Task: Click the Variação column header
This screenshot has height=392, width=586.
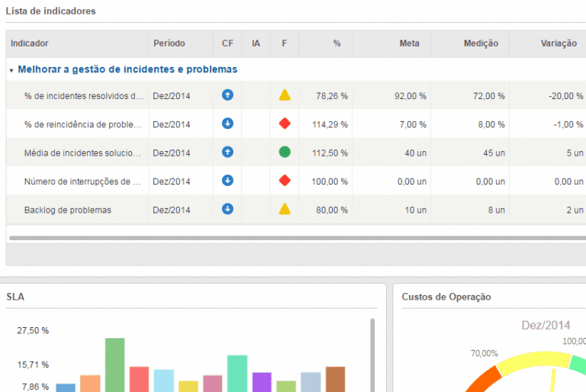Action: (559, 43)
